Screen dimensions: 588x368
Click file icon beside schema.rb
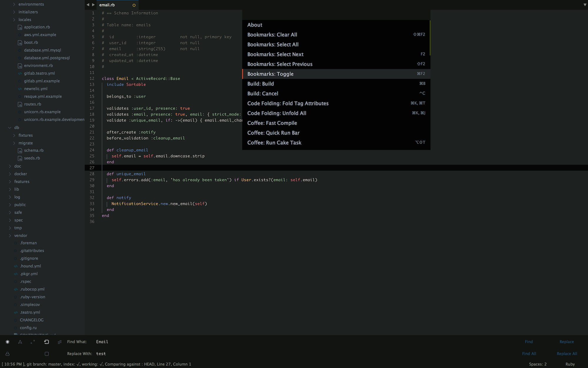20,151
